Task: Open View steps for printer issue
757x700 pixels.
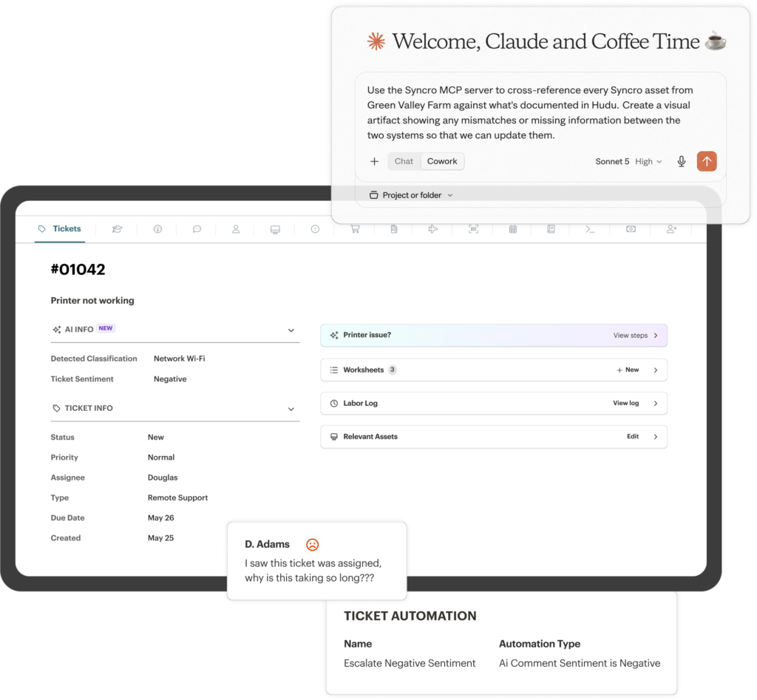Action: 631,335
